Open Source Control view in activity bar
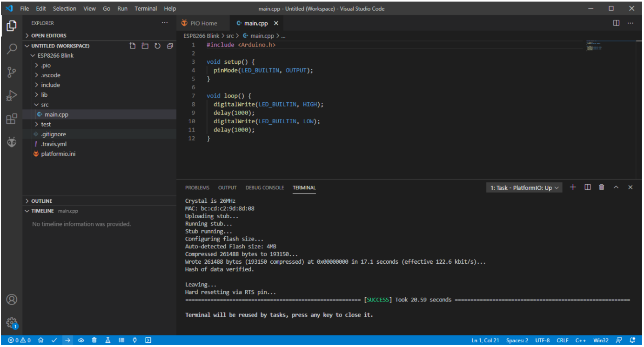This screenshot has height=347, width=644. click(x=12, y=72)
